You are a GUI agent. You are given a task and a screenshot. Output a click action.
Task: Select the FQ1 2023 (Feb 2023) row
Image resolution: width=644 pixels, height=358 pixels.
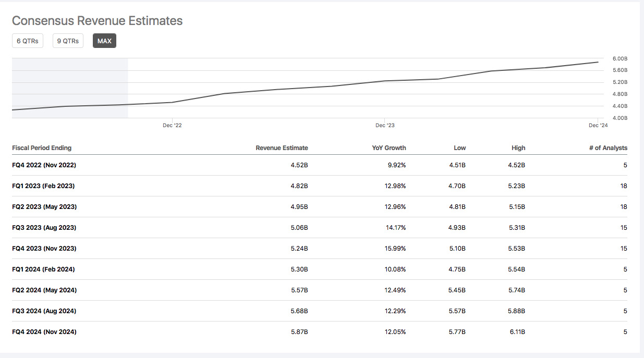coord(44,186)
